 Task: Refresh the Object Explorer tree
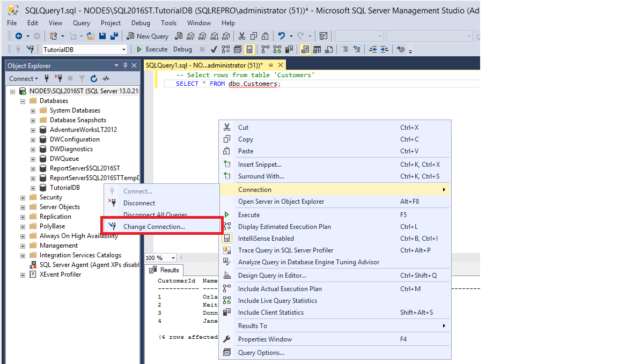(94, 78)
